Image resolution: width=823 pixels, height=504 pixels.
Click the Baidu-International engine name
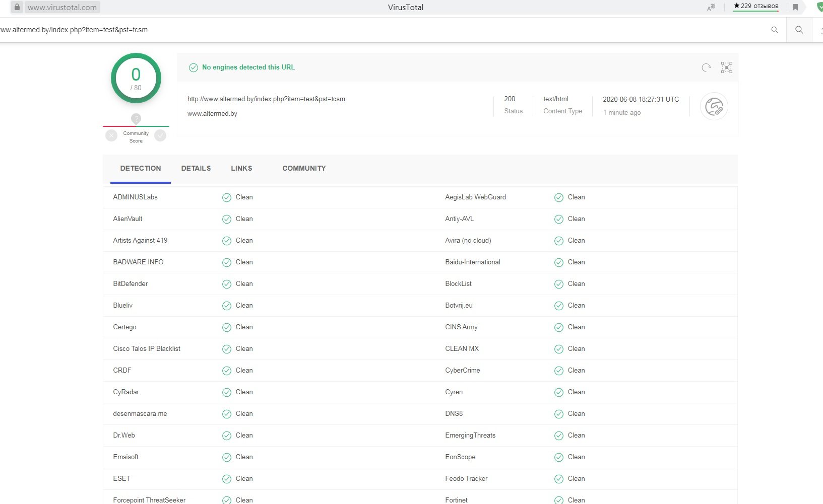click(473, 262)
